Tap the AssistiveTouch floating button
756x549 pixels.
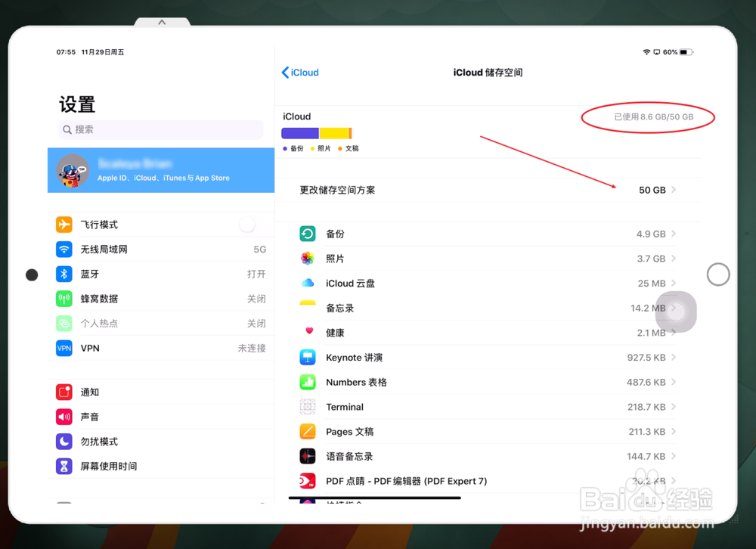(x=677, y=312)
